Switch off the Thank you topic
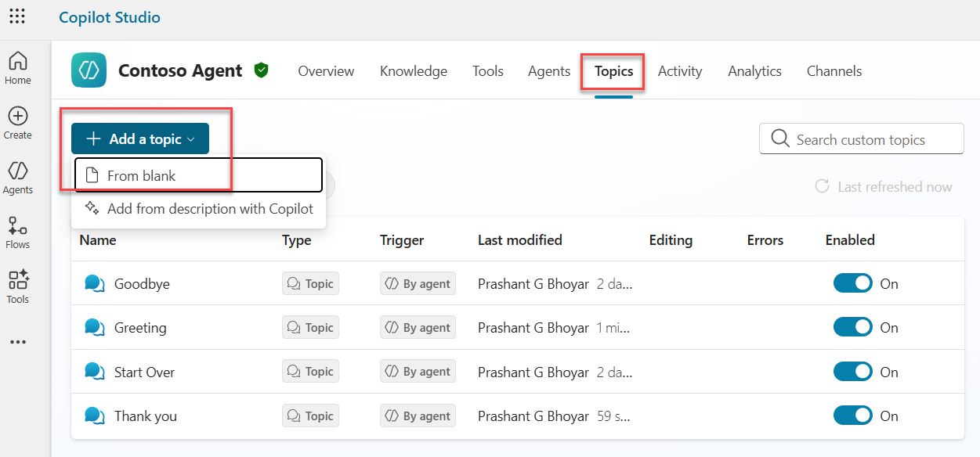Screen dimensions: 980x457 pyautogui.click(x=852, y=416)
